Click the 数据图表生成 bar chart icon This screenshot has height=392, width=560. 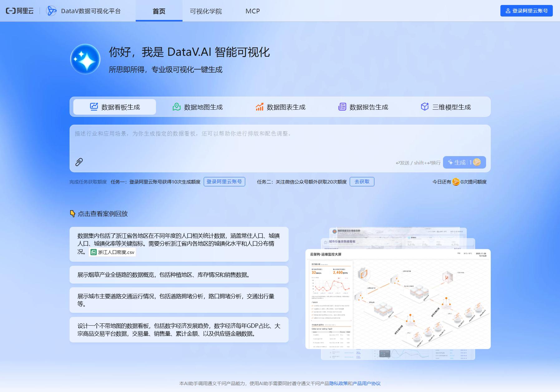pyautogui.click(x=260, y=107)
